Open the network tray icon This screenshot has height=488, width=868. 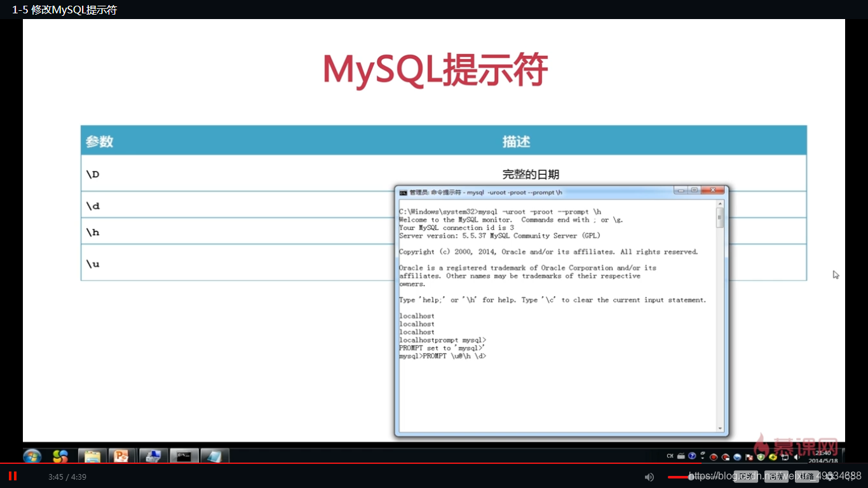785,457
